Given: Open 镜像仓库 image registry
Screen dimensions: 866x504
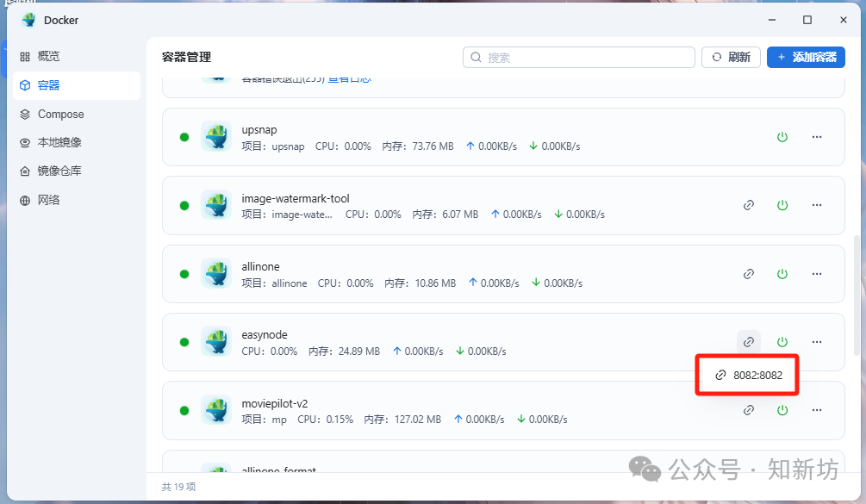Looking at the screenshot, I should [76, 171].
